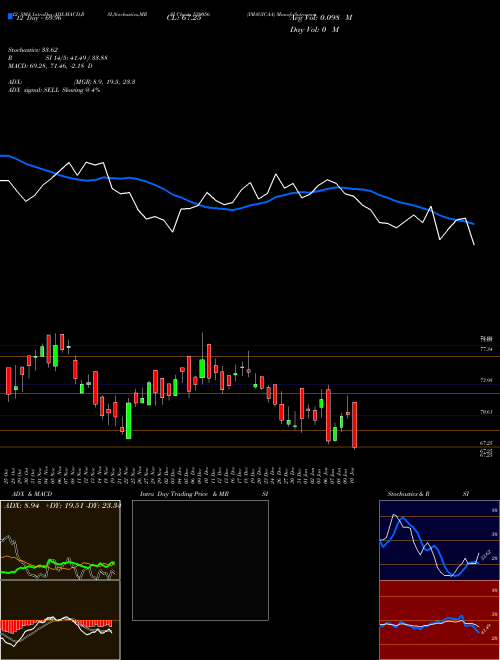Click the '(MGR) 8.9, 19.5, 23.3' ADX values
Viewport: 500px width, 660px height.
click(104, 82)
